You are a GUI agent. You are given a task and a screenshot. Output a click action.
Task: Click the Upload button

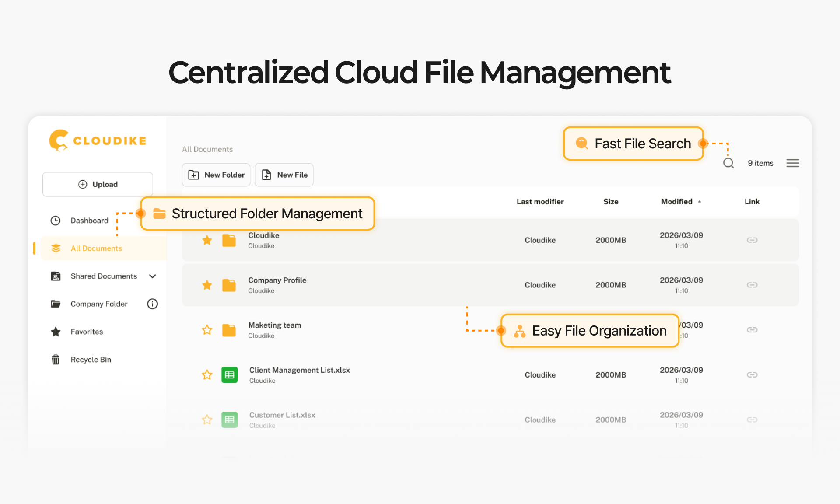(x=98, y=185)
